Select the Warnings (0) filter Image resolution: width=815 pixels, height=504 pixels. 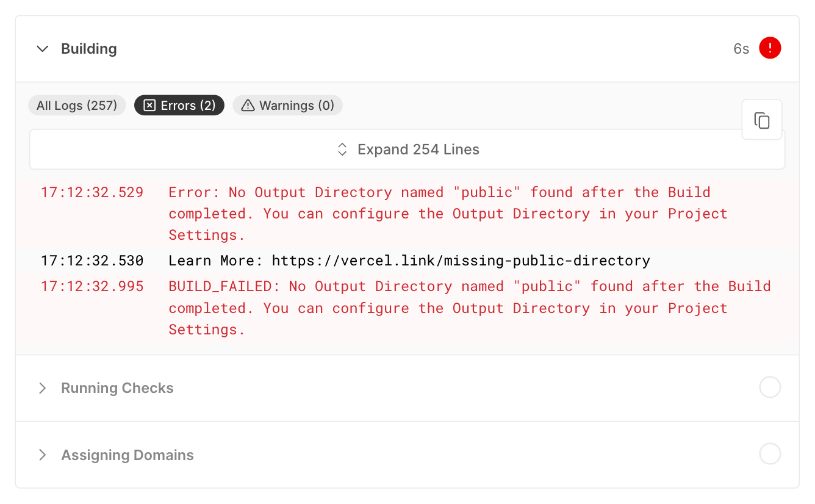(x=287, y=106)
